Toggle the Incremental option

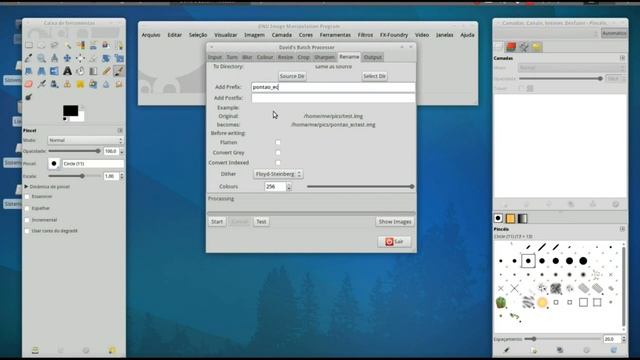[27, 220]
